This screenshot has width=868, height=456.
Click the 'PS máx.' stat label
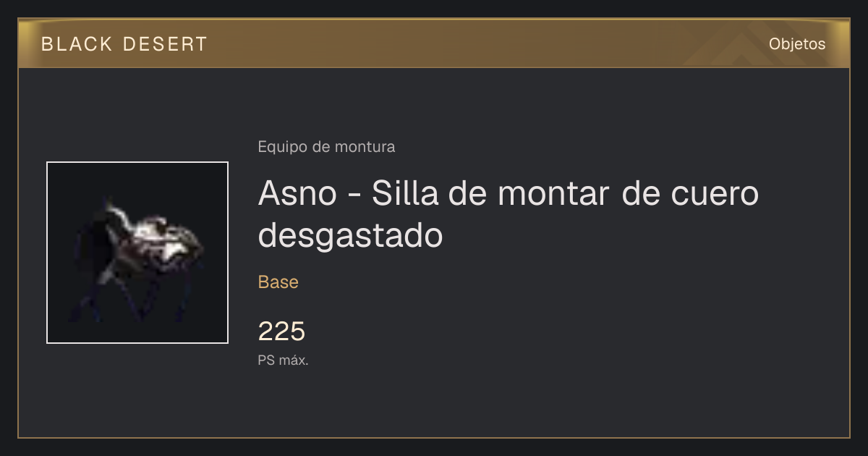click(284, 360)
